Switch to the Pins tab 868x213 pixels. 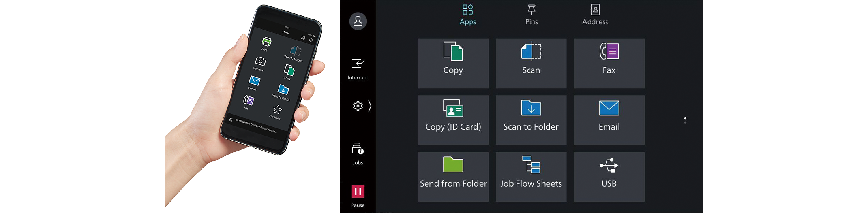531,15
